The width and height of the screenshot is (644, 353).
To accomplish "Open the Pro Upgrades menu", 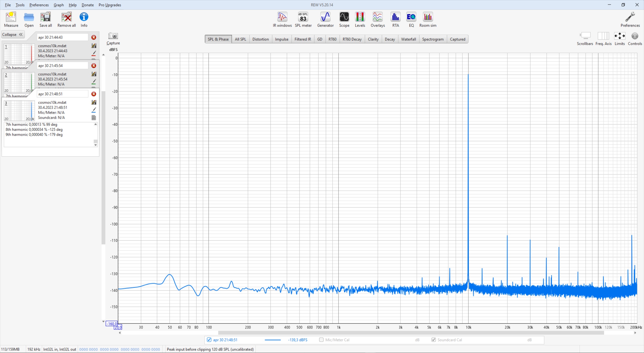I will click(x=110, y=5).
